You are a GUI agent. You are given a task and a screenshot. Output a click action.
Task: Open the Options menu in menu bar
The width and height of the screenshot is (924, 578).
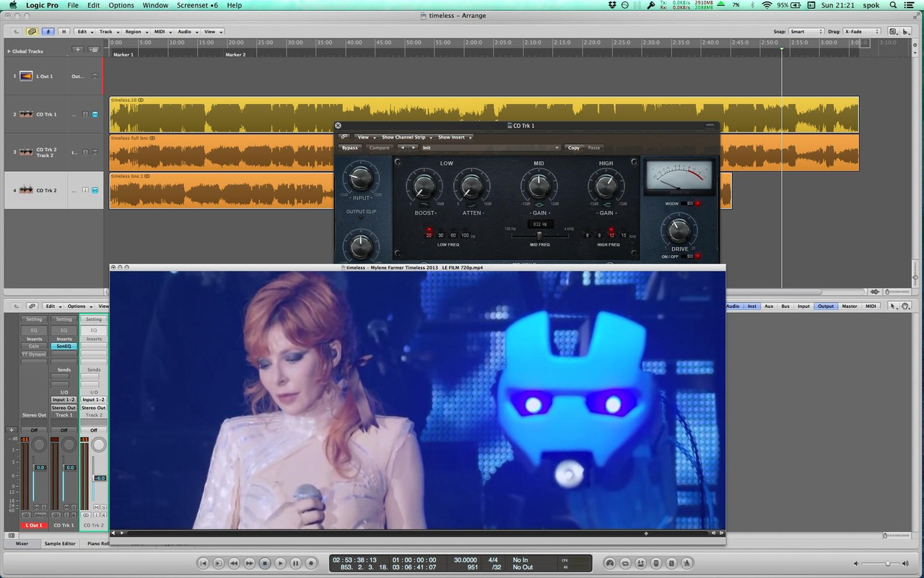tap(121, 5)
